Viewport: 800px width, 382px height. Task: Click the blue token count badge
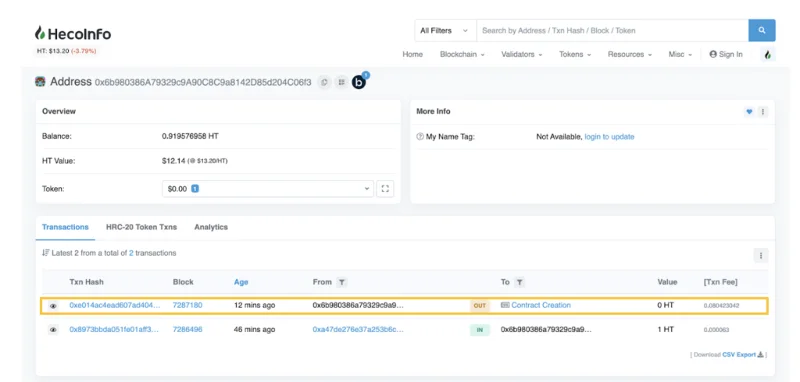195,189
